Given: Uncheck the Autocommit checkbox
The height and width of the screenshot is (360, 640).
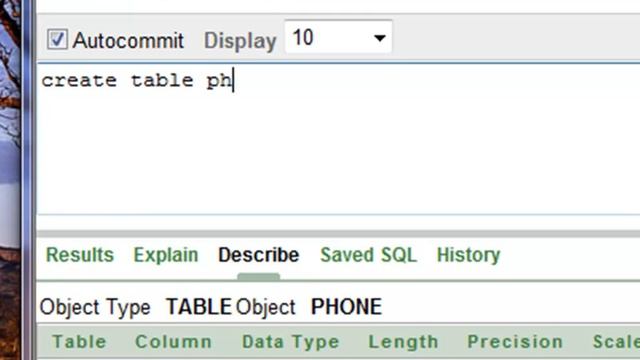Looking at the screenshot, I should (x=57, y=40).
